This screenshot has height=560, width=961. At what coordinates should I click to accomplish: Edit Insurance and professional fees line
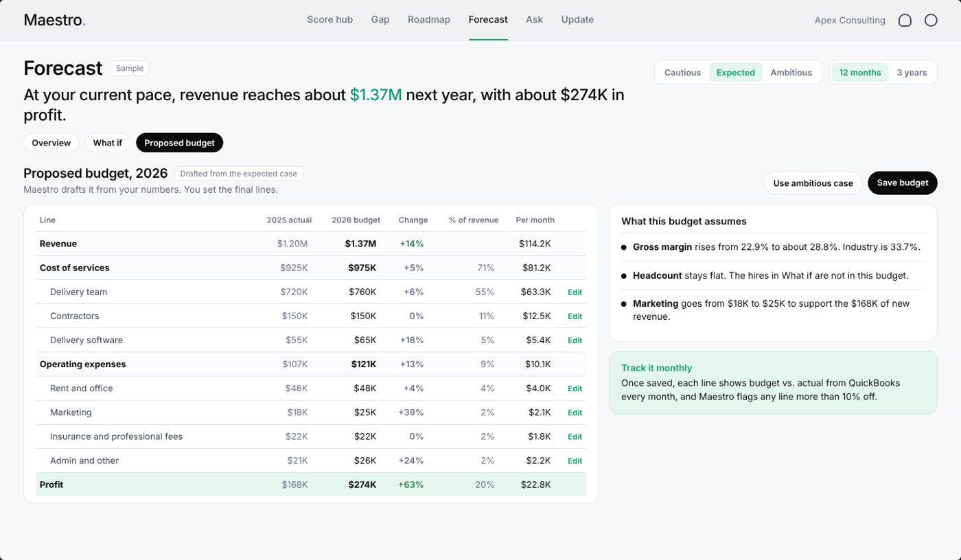coord(575,436)
